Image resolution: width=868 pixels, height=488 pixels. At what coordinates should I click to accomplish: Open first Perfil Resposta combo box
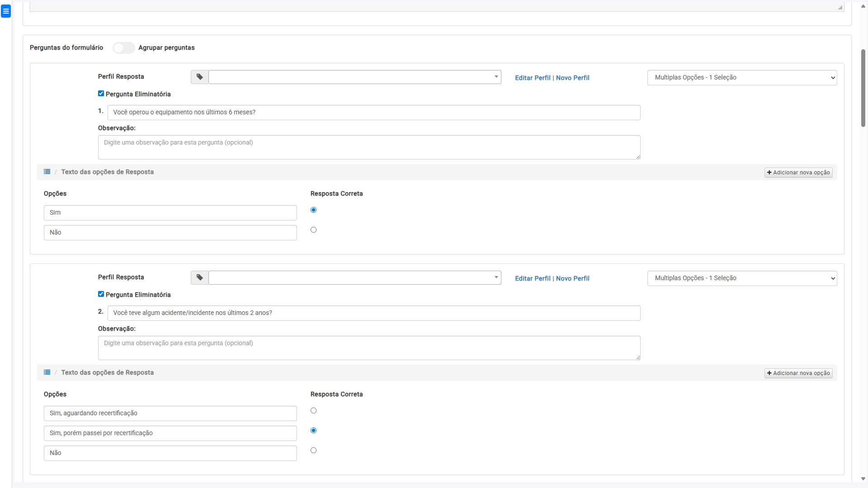tap(354, 77)
